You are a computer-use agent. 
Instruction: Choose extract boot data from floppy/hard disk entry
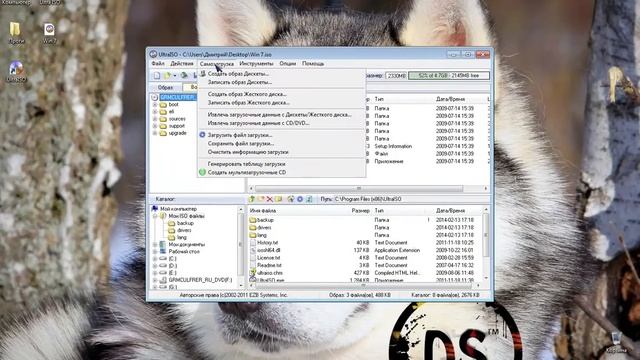point(281,115)
